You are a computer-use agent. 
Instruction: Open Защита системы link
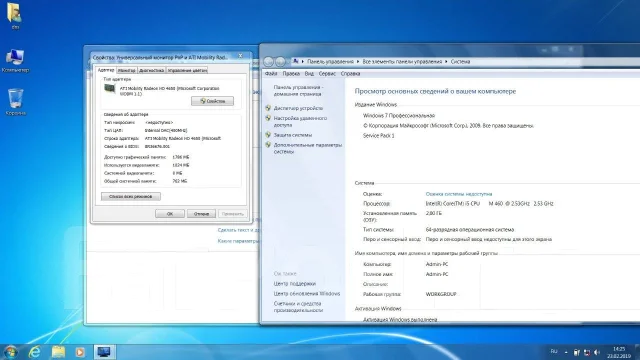293,135
